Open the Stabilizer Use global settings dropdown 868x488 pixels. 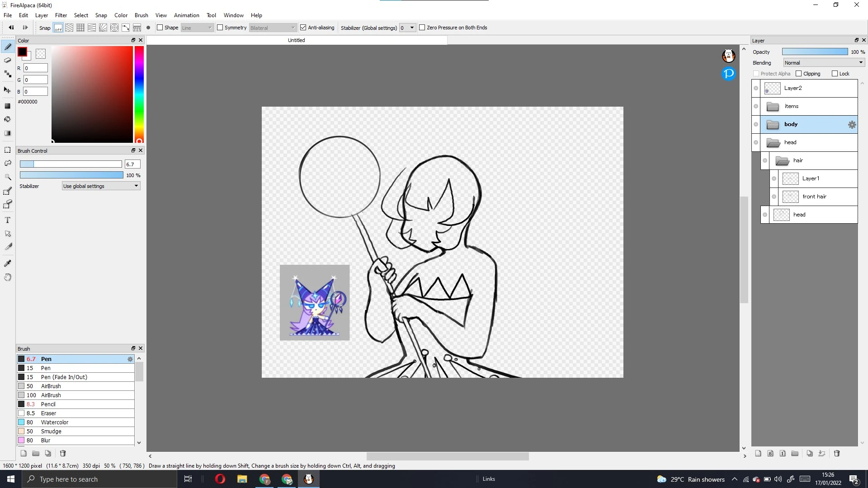coord(100,186)
